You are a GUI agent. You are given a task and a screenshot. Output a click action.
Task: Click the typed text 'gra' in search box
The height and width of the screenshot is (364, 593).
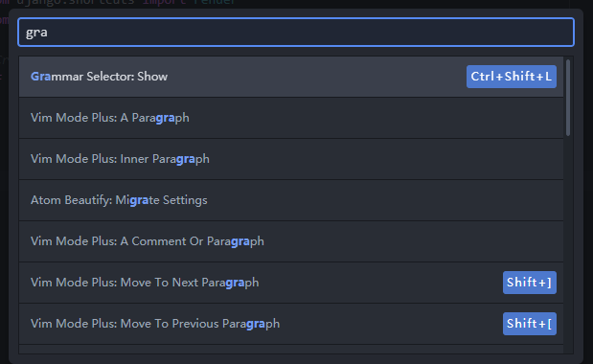(36, 33)
